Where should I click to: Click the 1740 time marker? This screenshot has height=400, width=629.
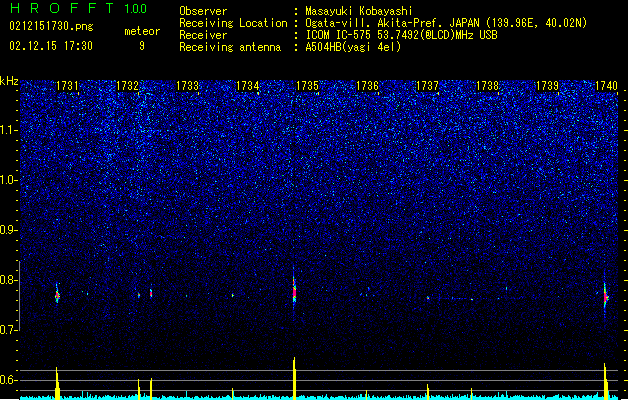606,86
